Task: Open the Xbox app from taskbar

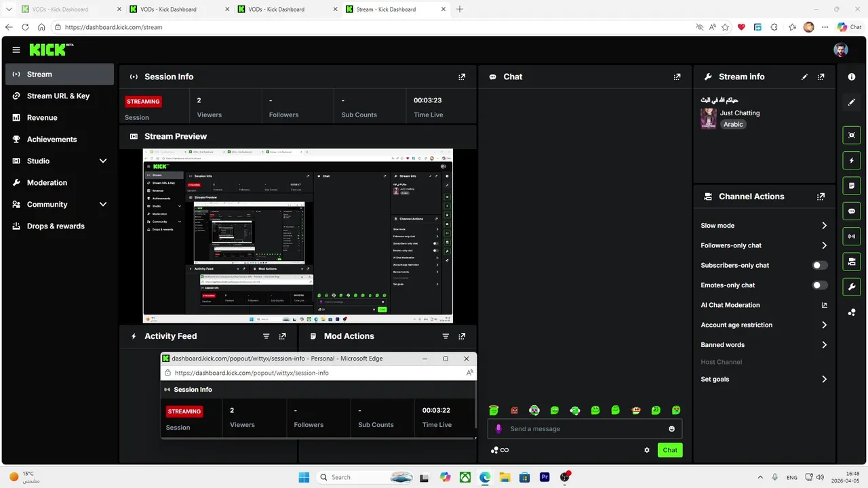Action: click(x=465, y=477)
